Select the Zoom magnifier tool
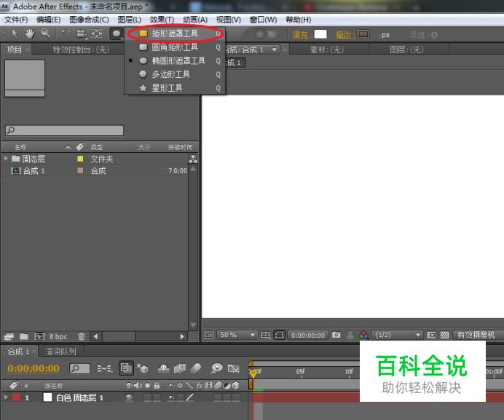Viewport: 504px width, 420px height. [x=46, y=33]
